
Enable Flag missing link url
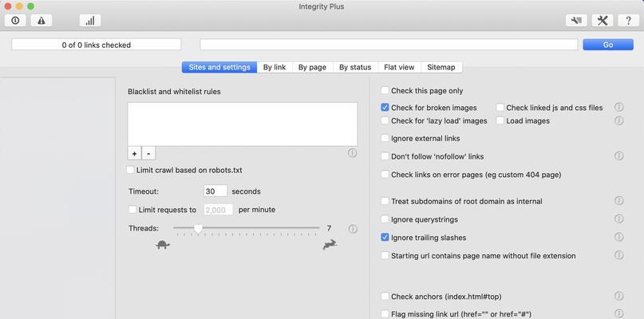click(x=385, y=313)
